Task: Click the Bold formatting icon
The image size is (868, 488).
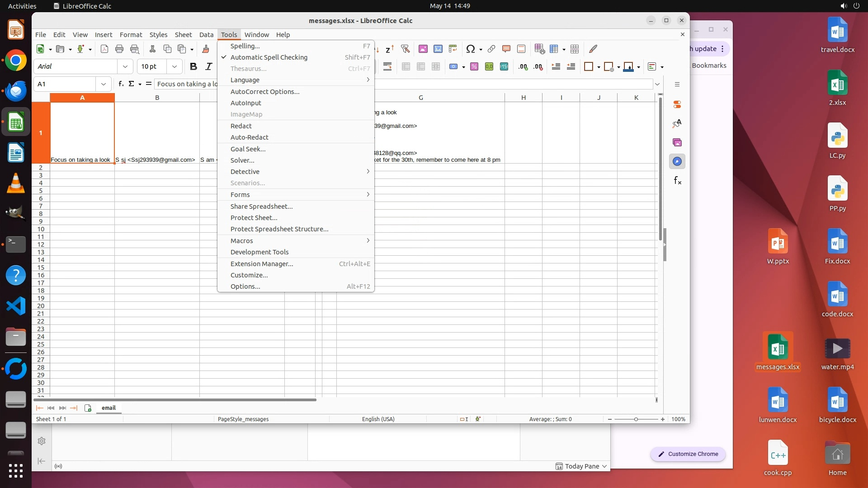Action: tap(193, 66)
